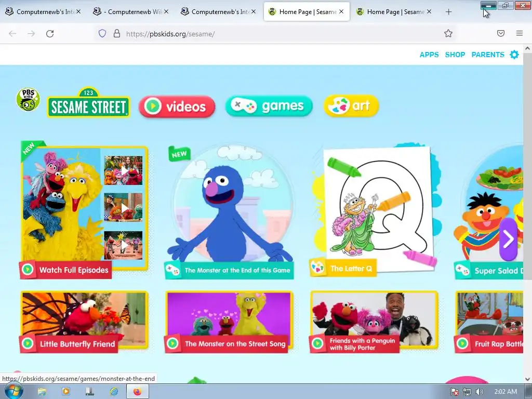Open the art section
Screen dimensions: 532x399
tap(351, 105)
